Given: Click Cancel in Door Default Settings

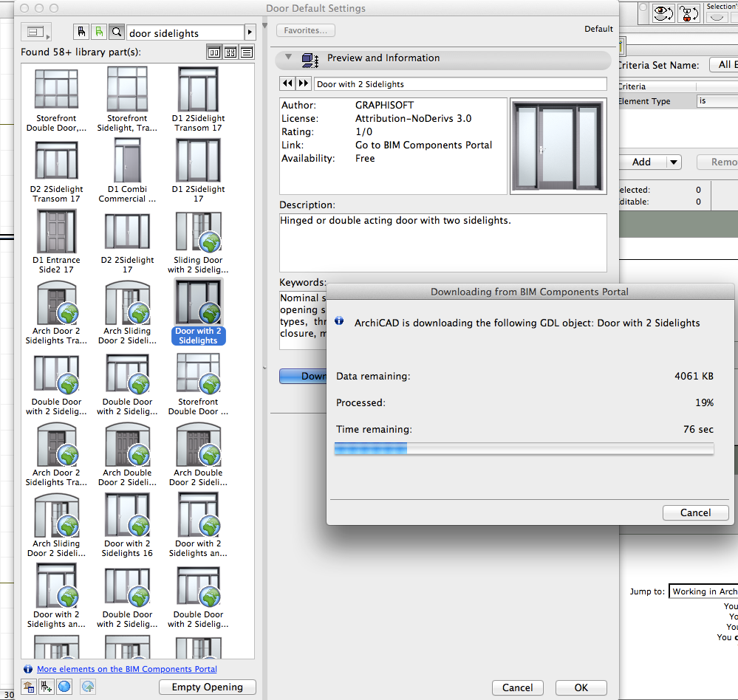Looking at the screenshot, I should pos(517,687).
